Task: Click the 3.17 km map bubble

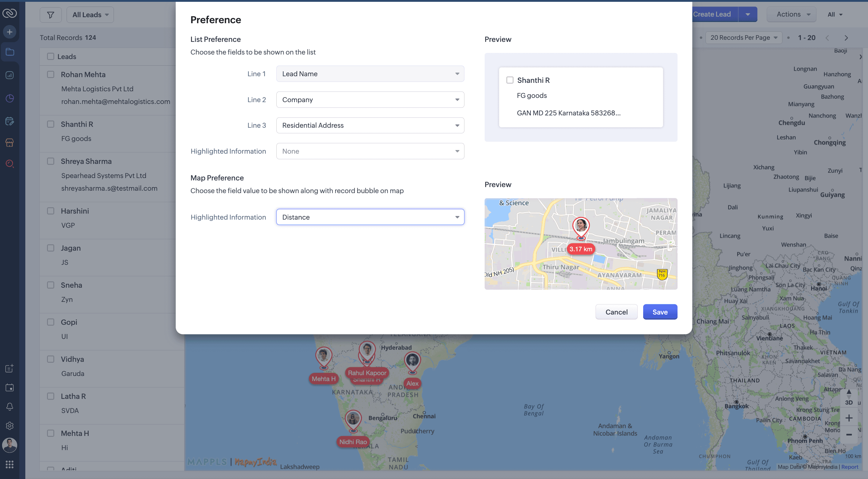Action: [x=580, y=249]
